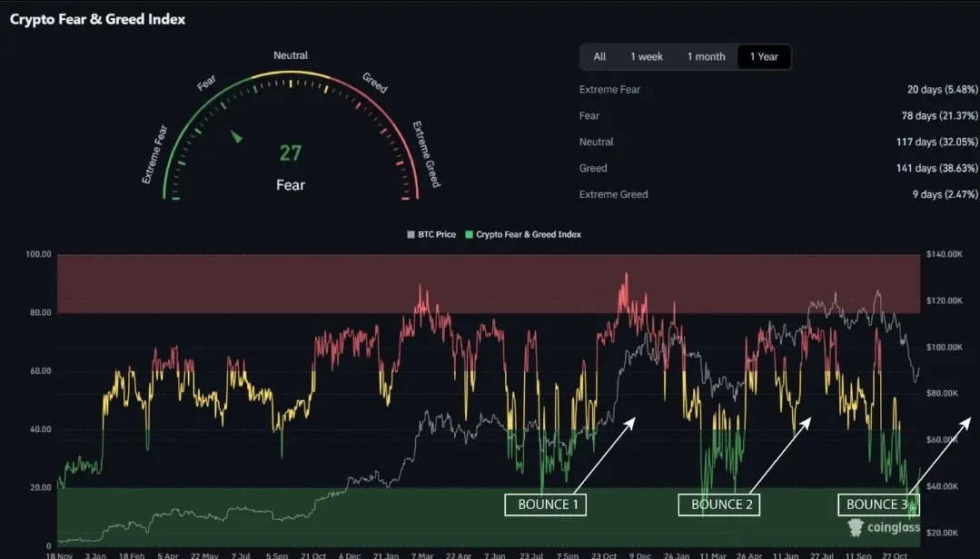Click the $140.00K right axis label
Image resolution: width=980 pixels, height=559 pixels.
[x=945, y=254]
